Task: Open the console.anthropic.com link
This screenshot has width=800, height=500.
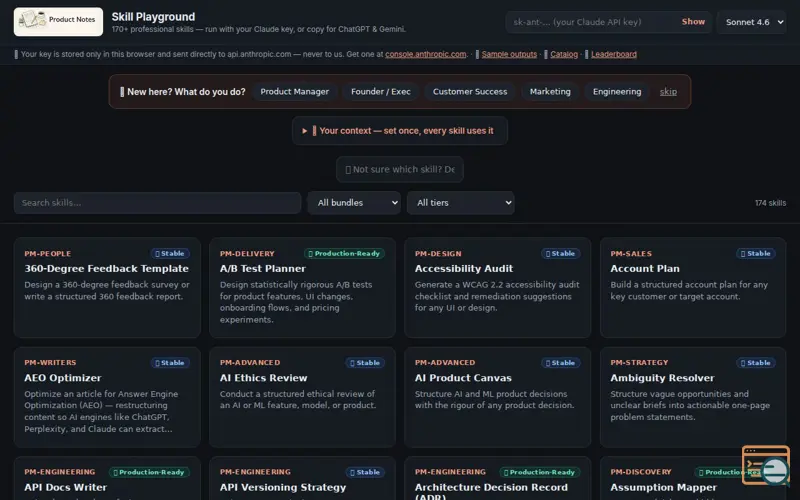Action: [426, 54]
